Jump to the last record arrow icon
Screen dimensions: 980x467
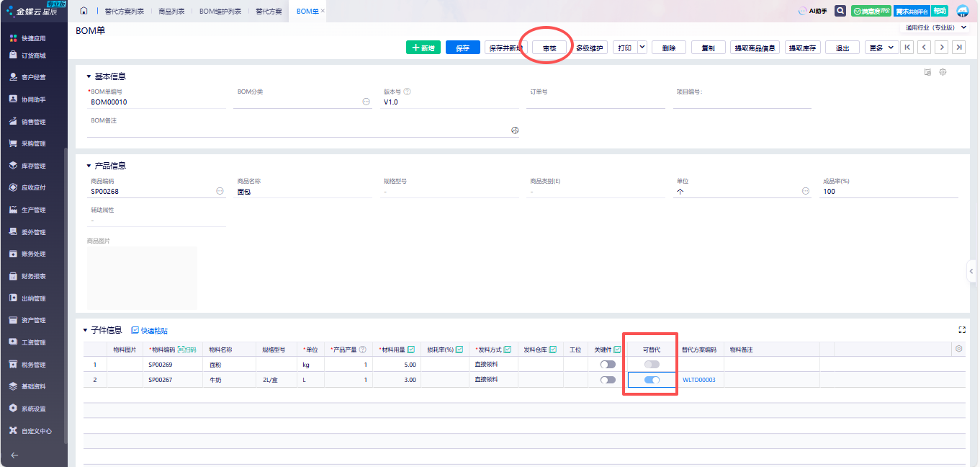[x=958, y=48]
